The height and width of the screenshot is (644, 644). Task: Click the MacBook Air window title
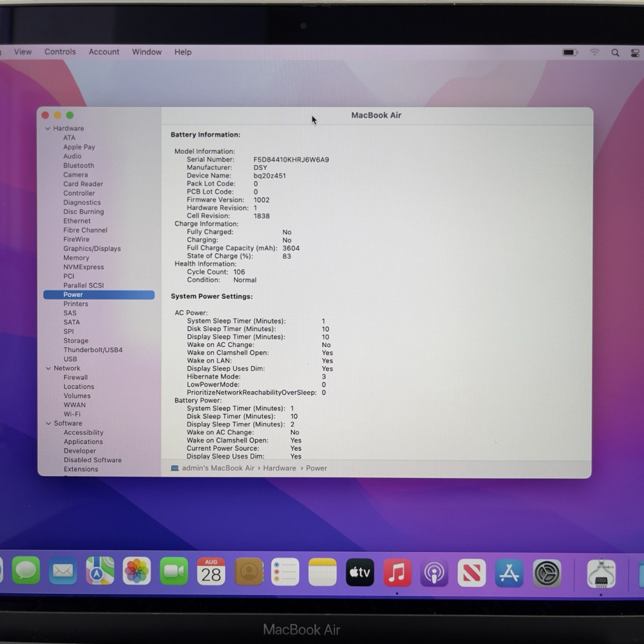(376, 115)
